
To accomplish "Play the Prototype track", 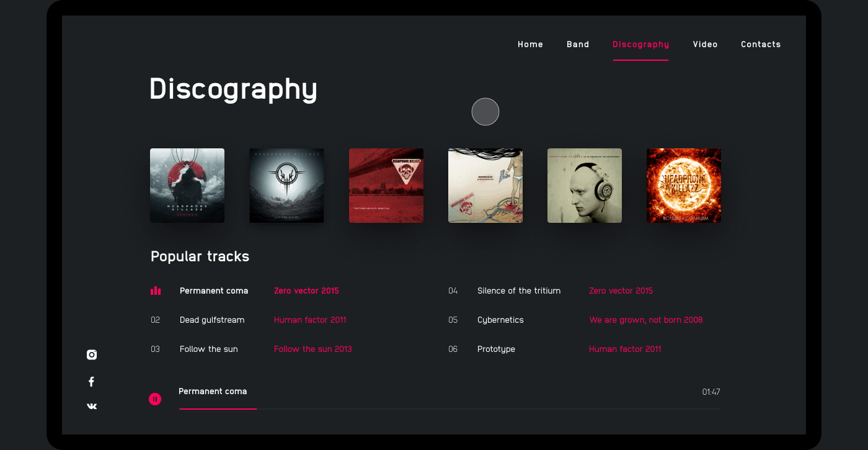I will [x=496, y=349].
